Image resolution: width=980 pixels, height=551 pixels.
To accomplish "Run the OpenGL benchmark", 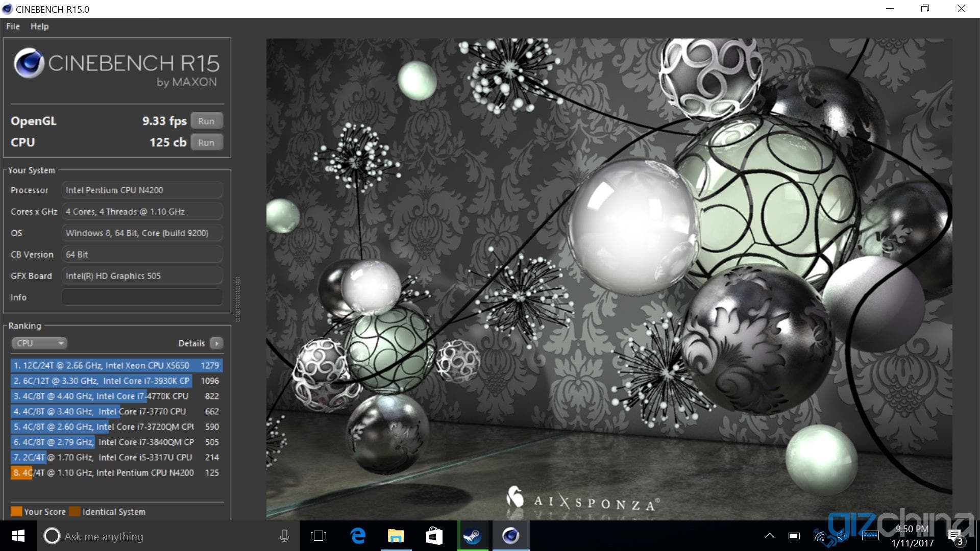I will coord(206,121).
